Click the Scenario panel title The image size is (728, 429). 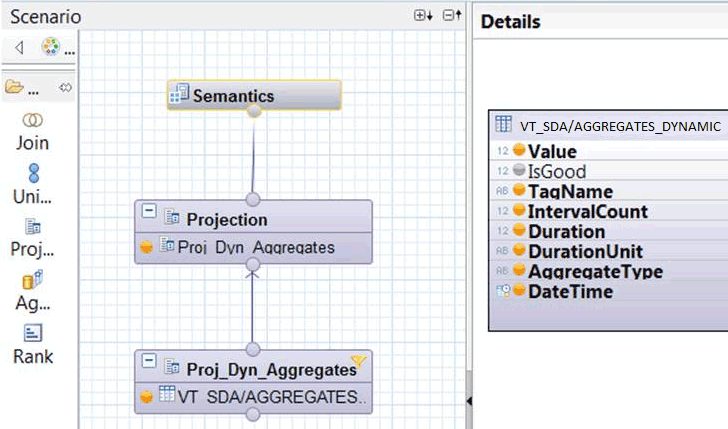coord(45,17)
